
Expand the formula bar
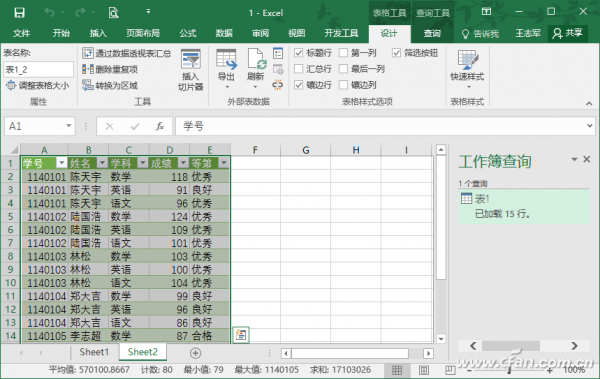pyautogui.click(x=590, y=126)
